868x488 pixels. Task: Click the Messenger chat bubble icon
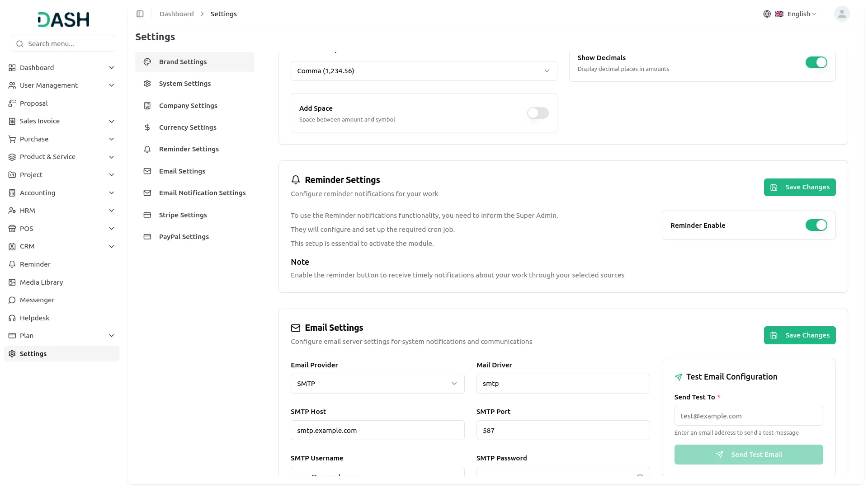pos(12,300)
